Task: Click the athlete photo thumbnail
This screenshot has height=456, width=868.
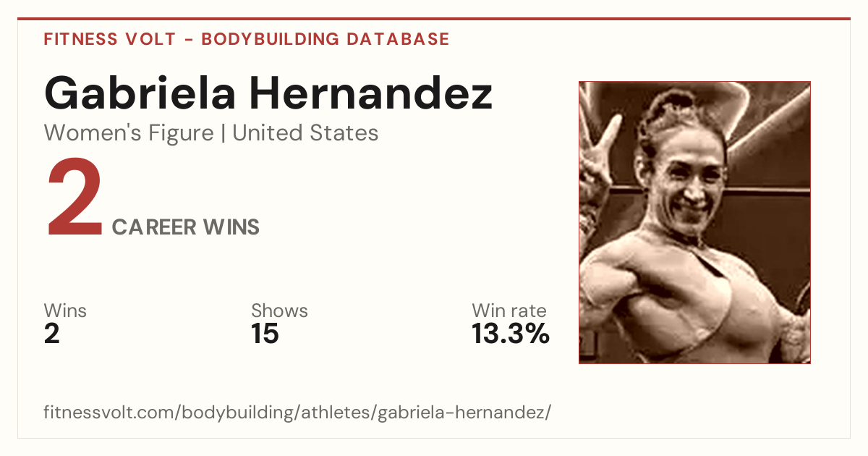Action: tap(694, 222)
